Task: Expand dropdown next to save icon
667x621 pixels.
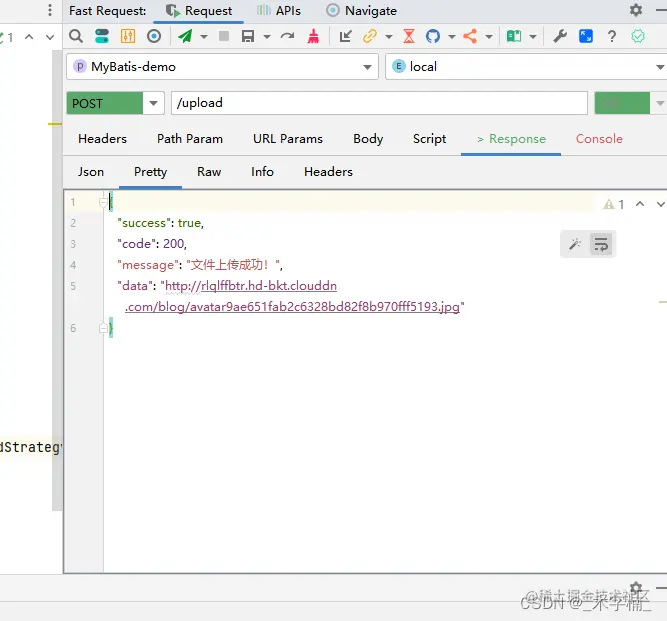Action: coord(267,37)
